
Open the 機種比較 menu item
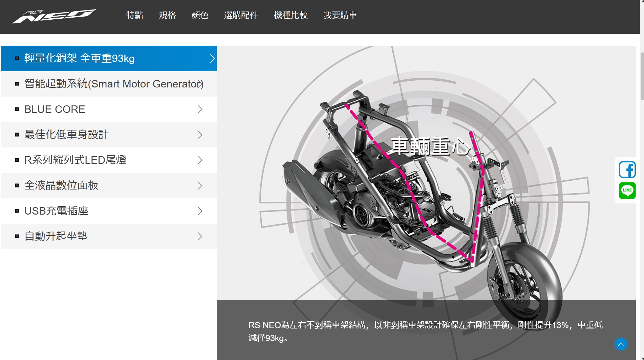[x=291, y=15]
